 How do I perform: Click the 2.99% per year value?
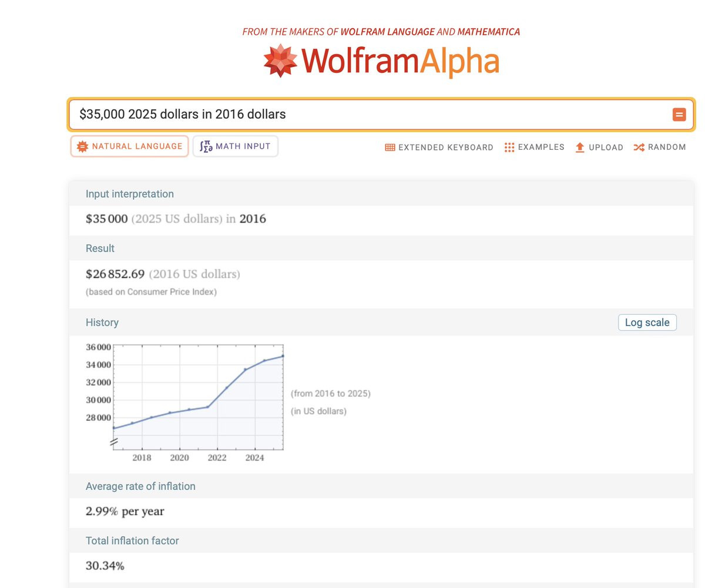pyautogui.click(x=125, y=512)
